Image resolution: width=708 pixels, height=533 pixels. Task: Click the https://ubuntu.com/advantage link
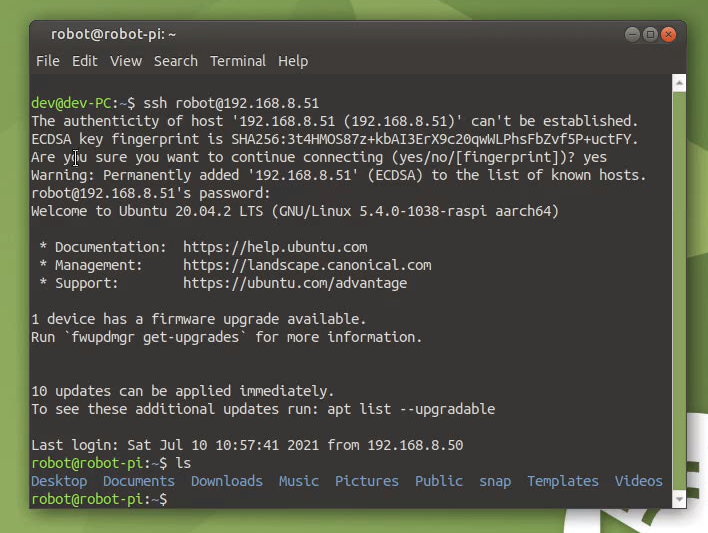(295, 283)
